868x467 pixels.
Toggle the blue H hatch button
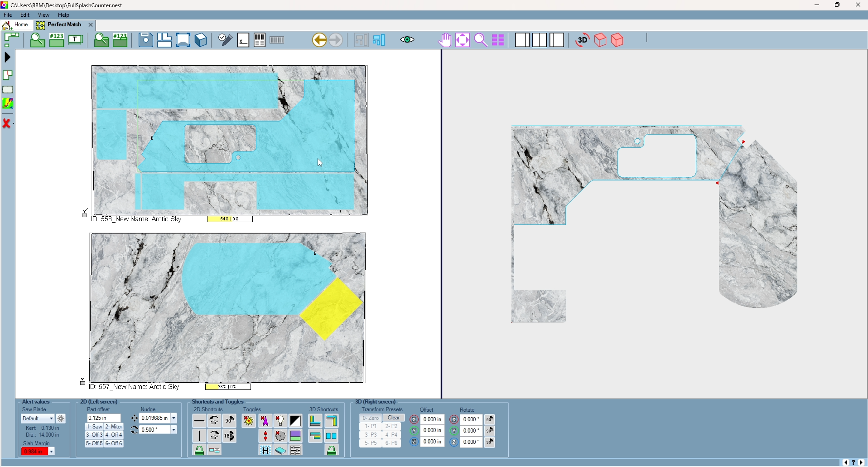(x=265, y=451)
